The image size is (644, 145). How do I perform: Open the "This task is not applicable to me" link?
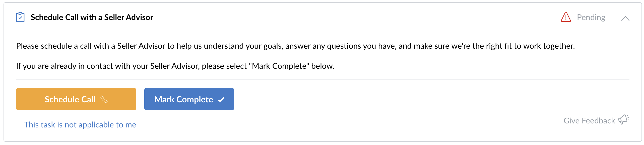tap(80, 125)
